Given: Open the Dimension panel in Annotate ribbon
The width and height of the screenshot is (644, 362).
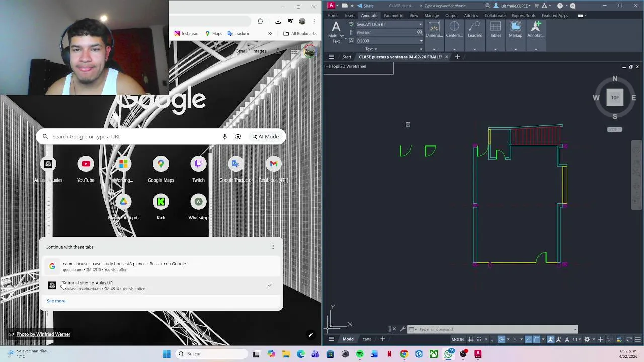Looking at the screenshot, I should [x=434, y=30].
